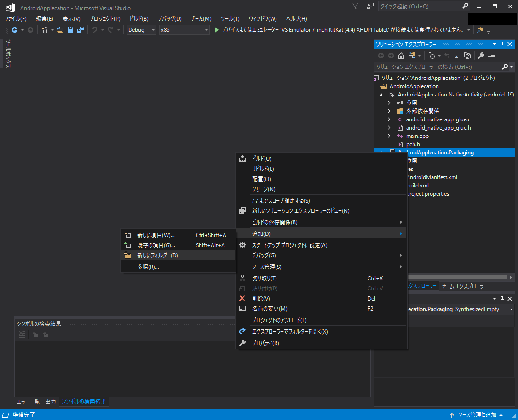This screenshot has height=420, width=518.
Task: Toggle the Preview Selected Items button
Action: tap(491, 56)
